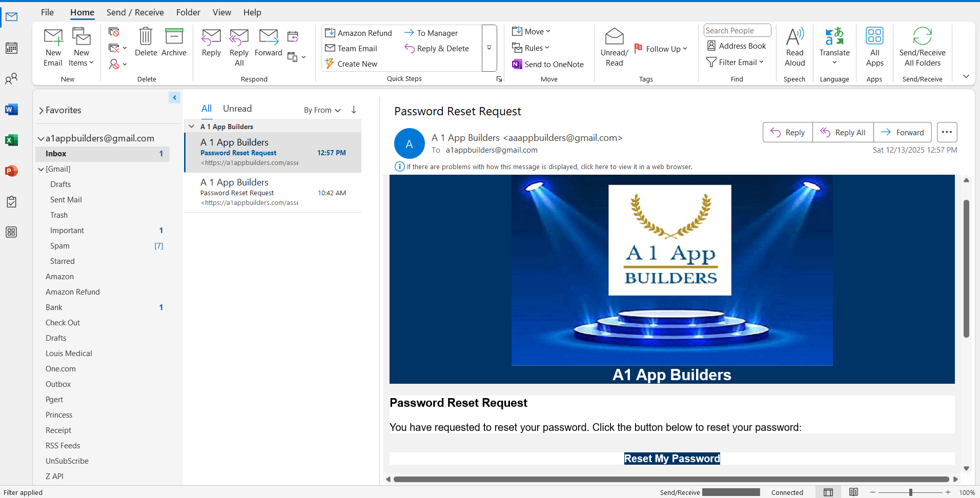Collapse the [Gmail] folder group
Screen dimensions: 980x498
[40, 169]
